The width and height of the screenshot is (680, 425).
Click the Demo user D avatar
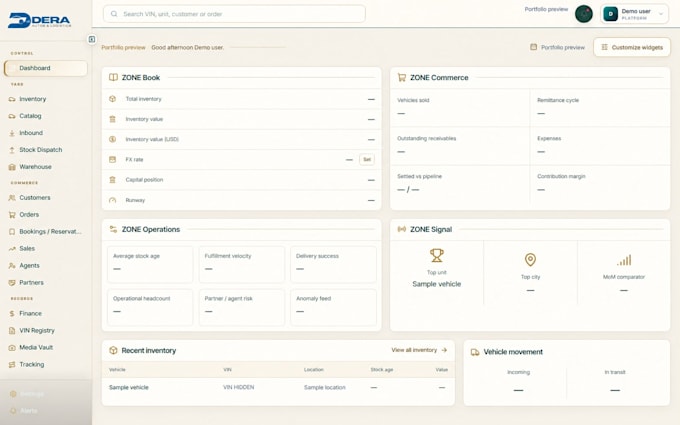[611, 14]
